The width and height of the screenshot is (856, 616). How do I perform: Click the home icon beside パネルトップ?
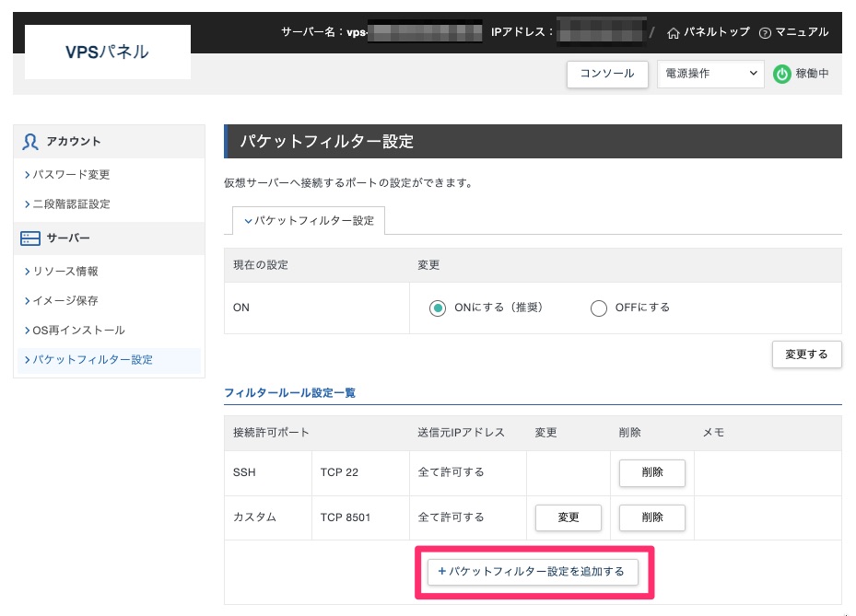673,32
